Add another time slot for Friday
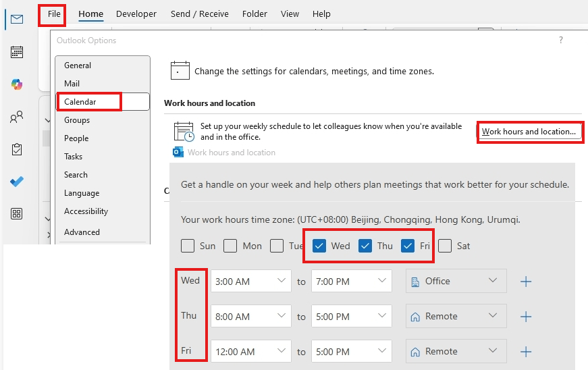This screenshot has width=588, height=370. pyautogui.click(x=526, y=352)
